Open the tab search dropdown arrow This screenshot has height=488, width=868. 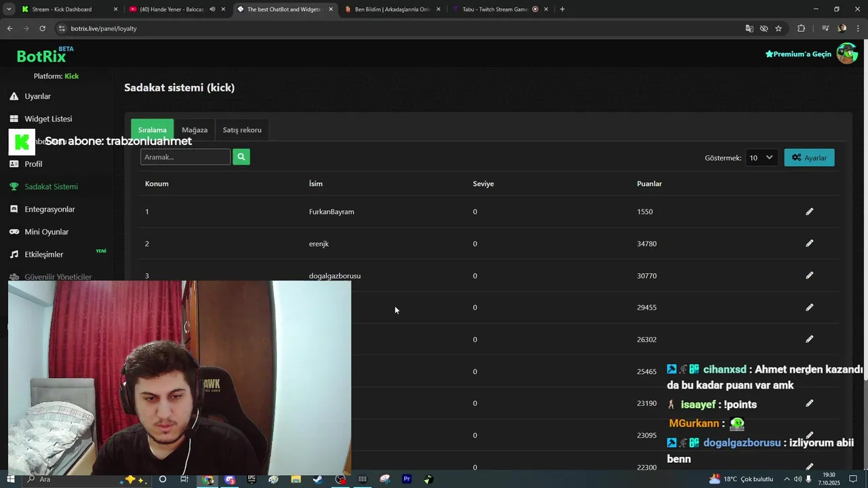(9, 9)
